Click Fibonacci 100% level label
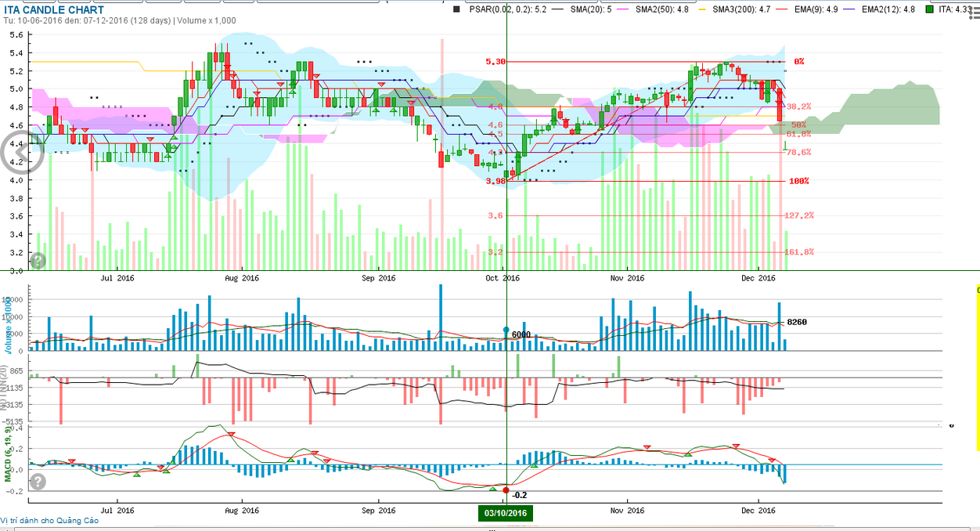The image size is (980, 531). [x=798, y=181]
